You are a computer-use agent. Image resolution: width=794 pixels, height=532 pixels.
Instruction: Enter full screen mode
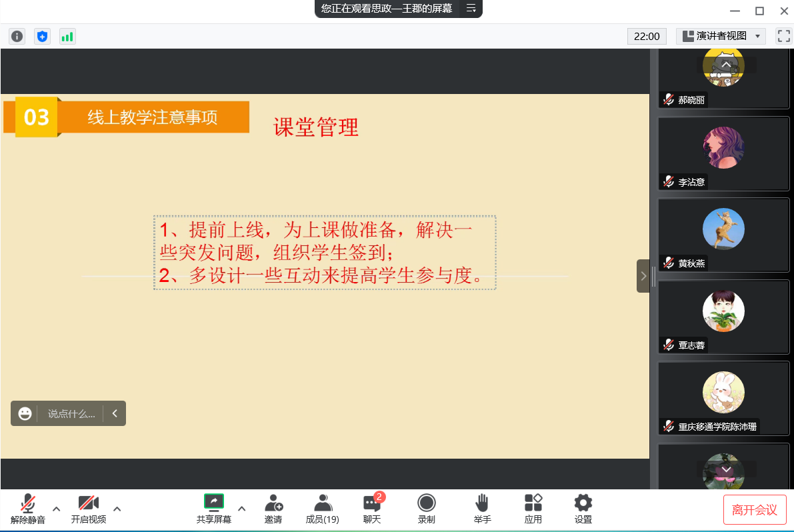coord(784,37)
